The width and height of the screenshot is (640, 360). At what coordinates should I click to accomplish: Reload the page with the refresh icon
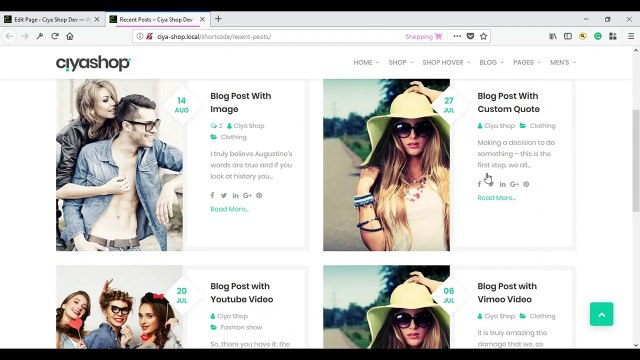point(55,36)
